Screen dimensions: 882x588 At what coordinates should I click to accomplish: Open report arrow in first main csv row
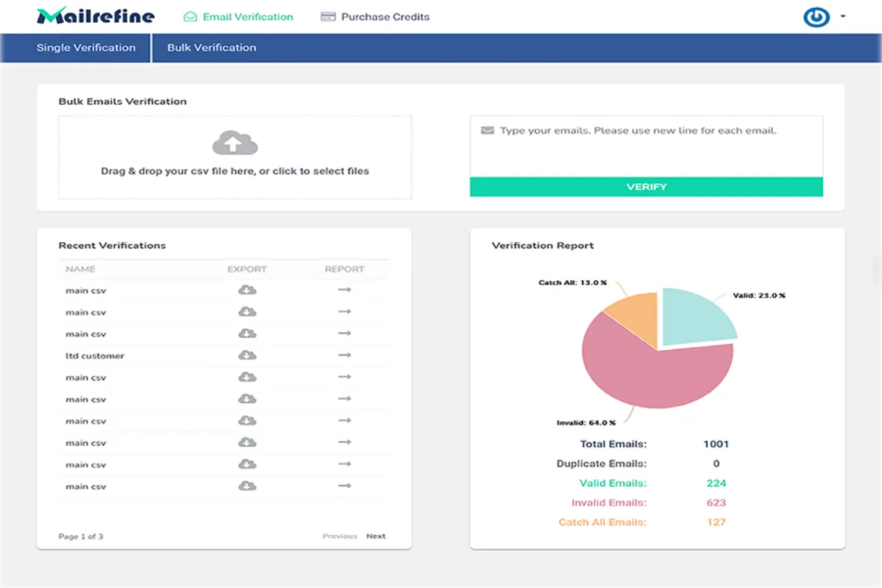coord(344,290)
